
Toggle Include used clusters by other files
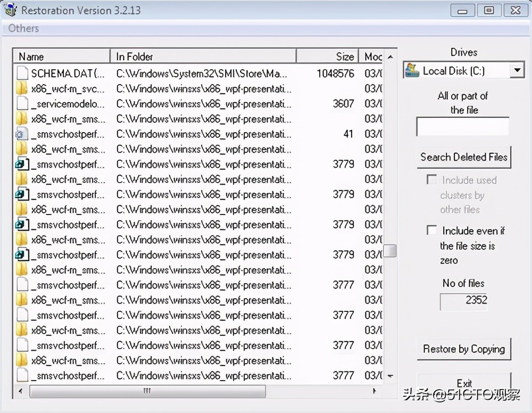click(x=431, y=179)
